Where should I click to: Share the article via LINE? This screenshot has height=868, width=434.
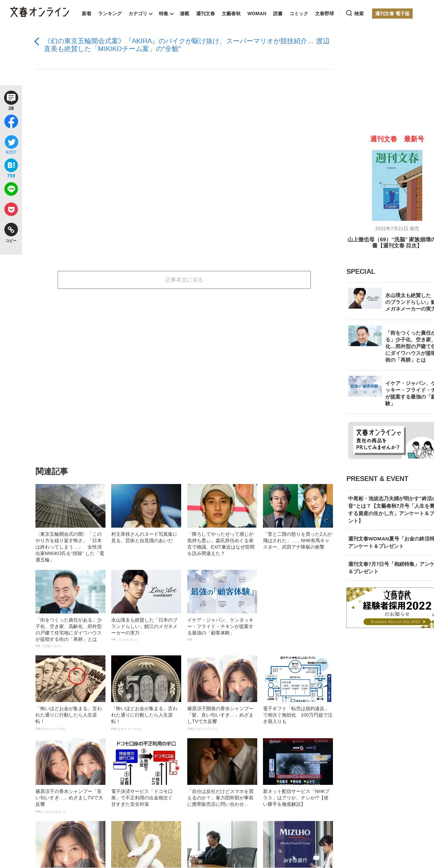[x=11, y=189]
